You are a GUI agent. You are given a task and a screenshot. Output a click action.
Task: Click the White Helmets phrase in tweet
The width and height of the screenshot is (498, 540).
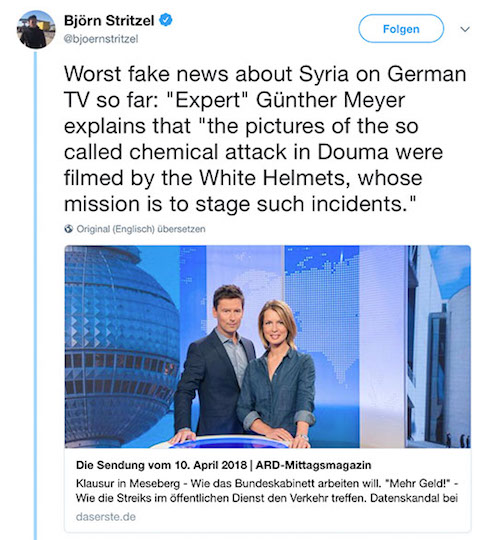tap(273, 178)
